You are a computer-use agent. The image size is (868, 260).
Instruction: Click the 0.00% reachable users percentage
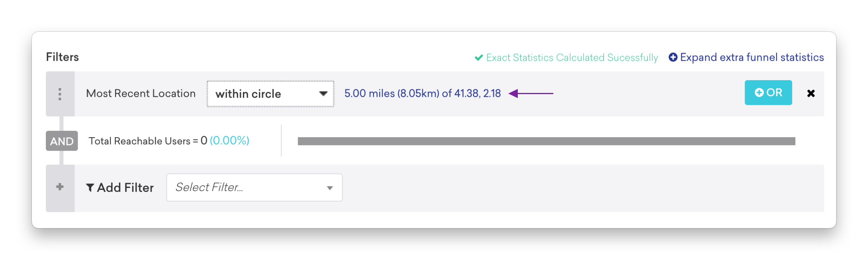[x=230, y=140]
